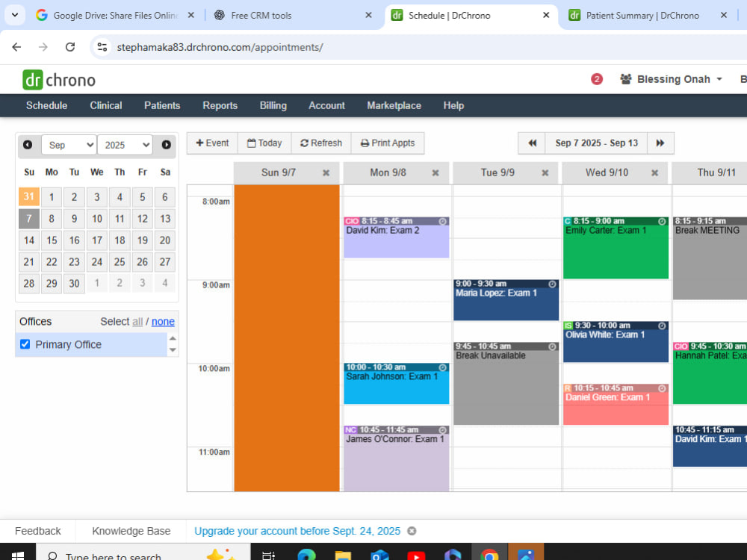Open the Patients menu
The image size is (747, 560).
162,105
